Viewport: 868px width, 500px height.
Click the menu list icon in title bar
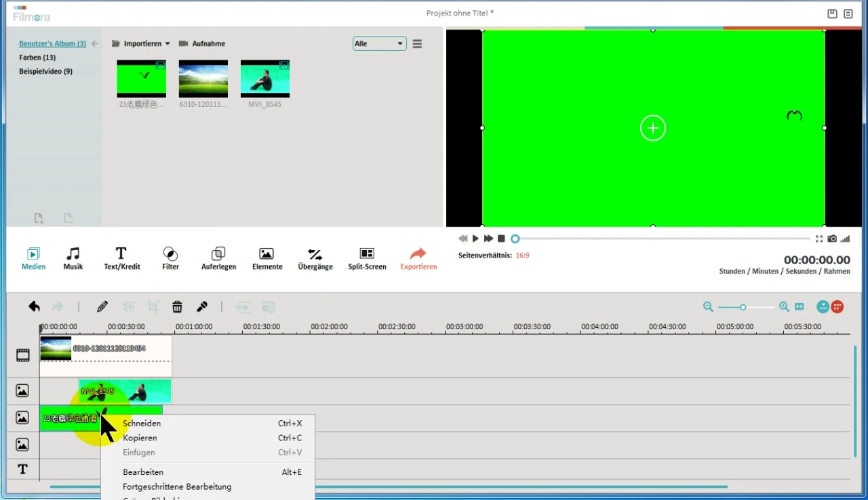tap(848, 14)
